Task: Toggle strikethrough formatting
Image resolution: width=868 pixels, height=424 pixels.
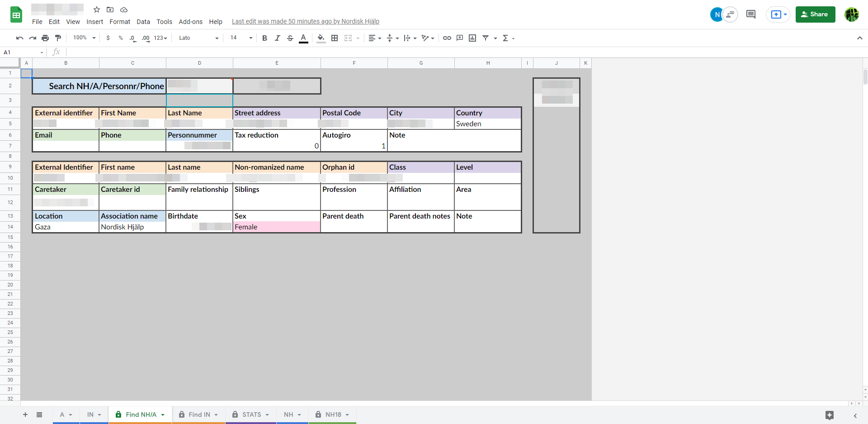Action: tap(290, 38)
